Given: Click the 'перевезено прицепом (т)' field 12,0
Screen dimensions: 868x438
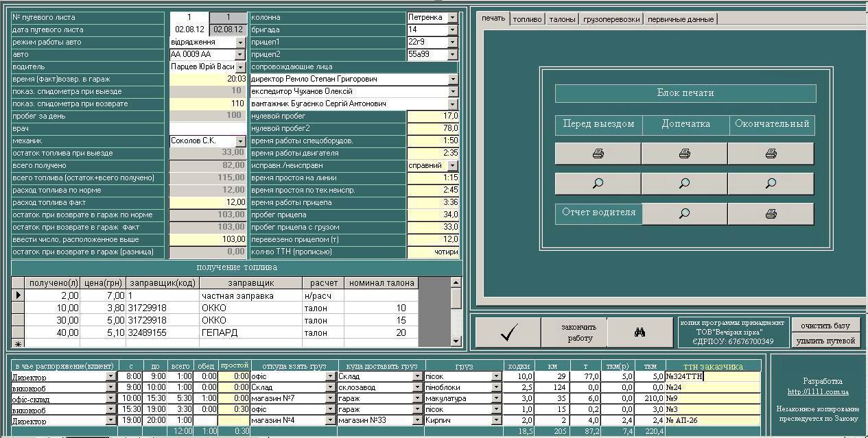Looking at the screenshot, I should click(x=433, y=240).
